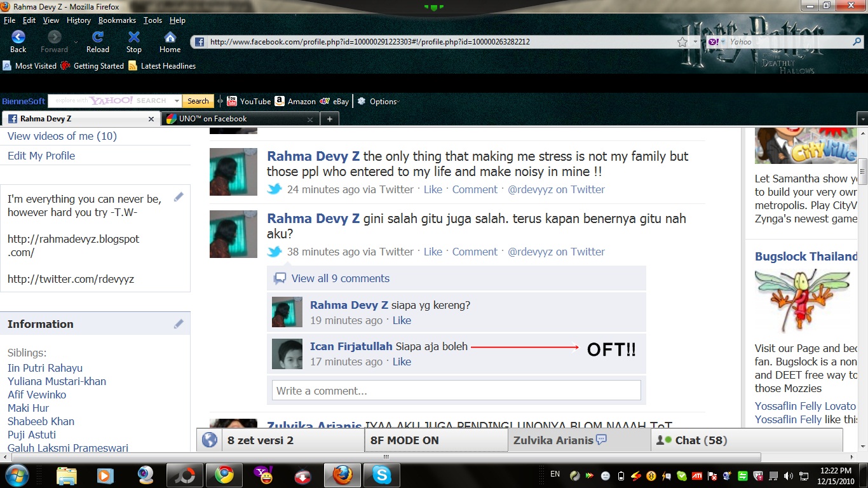This screenshot has height=488, width=868.
Task: Open Windows Explorer from the taskbar
Action: click(67, 475)
